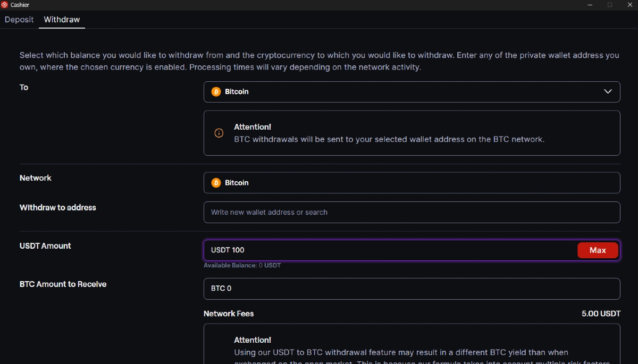Click the Bitcoin coin icon in the To field
This screenshot has width=638, height=364.
click(216, 91)
